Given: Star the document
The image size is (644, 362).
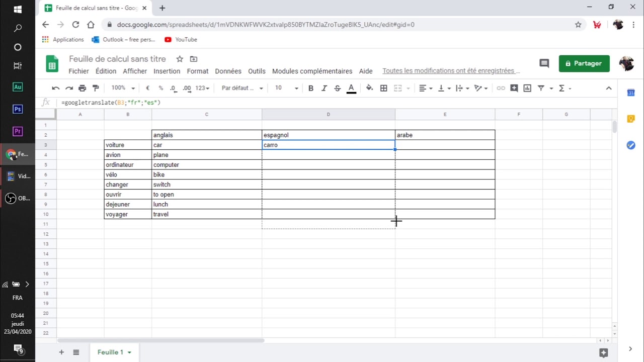Looking at the screenshot, I should pyautogui.click(x=180, y=59).
